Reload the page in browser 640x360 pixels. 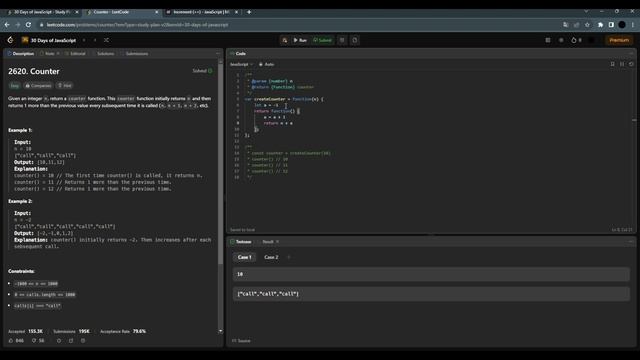[x=28, y=25]
